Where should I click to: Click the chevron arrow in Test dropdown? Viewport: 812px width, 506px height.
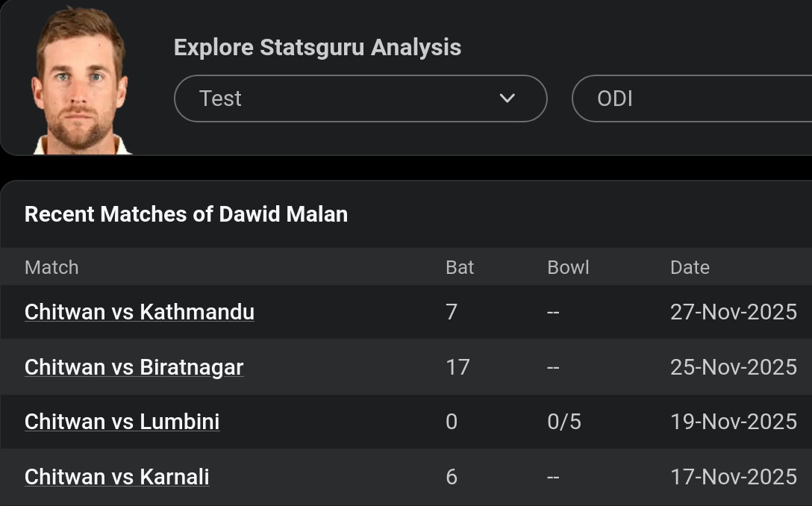tap(507, 99)
